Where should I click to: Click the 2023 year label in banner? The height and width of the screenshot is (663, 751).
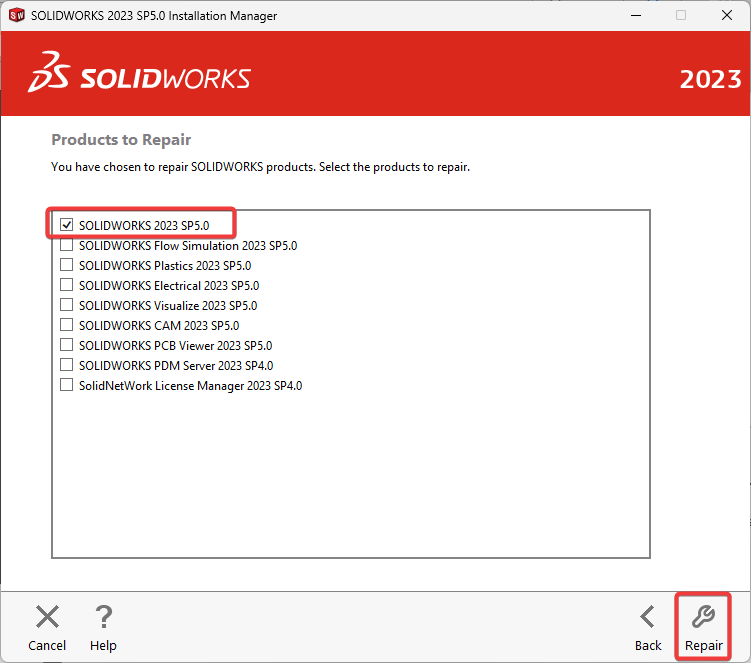click(710, 79)
